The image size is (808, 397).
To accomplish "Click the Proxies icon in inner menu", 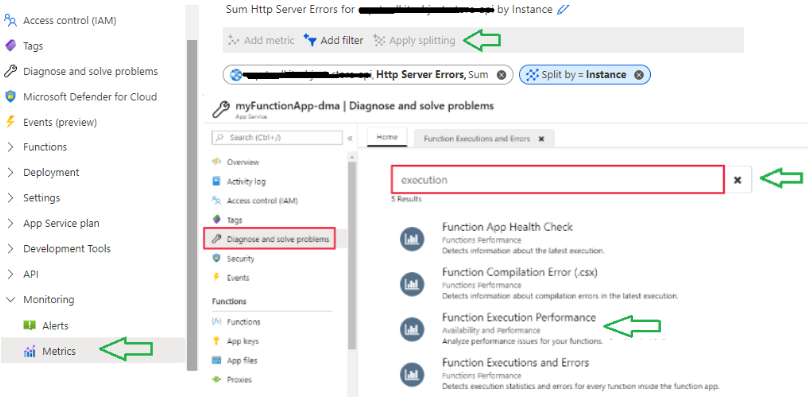I will tap(216, 379).
